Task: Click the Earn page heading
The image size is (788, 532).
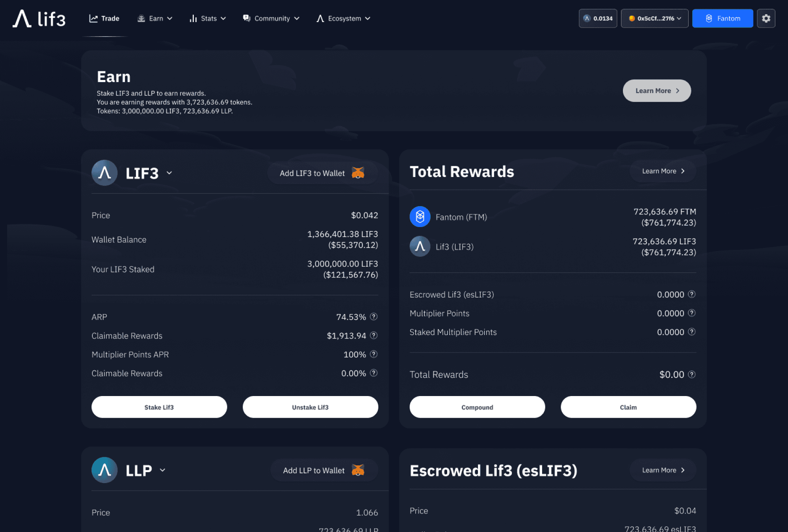Action: click(113, 77)
